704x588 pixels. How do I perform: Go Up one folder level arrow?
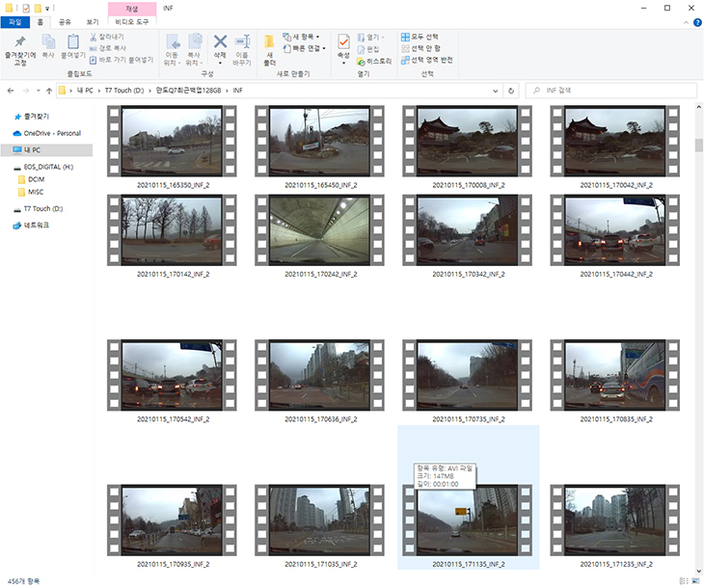pyautogui.click(x=49, y=91)
